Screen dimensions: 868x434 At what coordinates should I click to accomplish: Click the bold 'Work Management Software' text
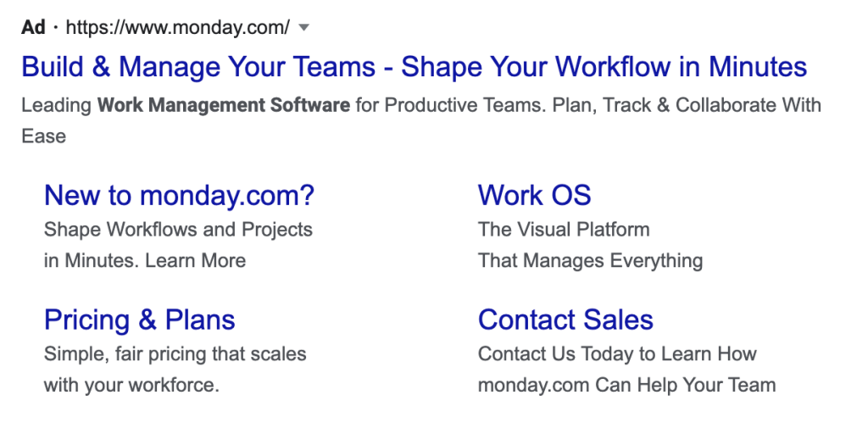pos(224,105)
